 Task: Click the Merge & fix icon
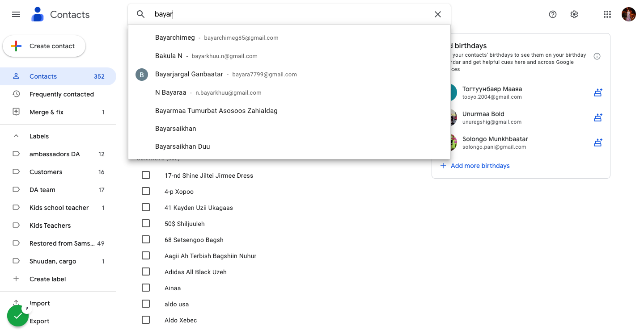(x=16, y=112)
